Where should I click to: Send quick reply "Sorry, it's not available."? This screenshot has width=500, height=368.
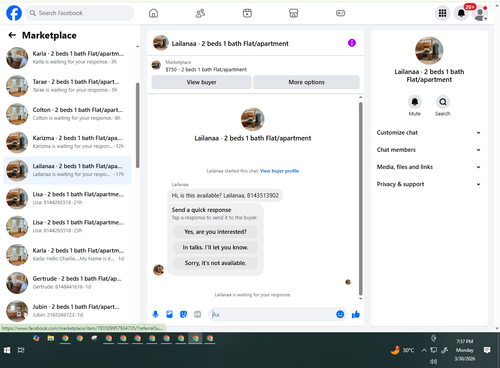pyautogui.click(x=215, y=263)
